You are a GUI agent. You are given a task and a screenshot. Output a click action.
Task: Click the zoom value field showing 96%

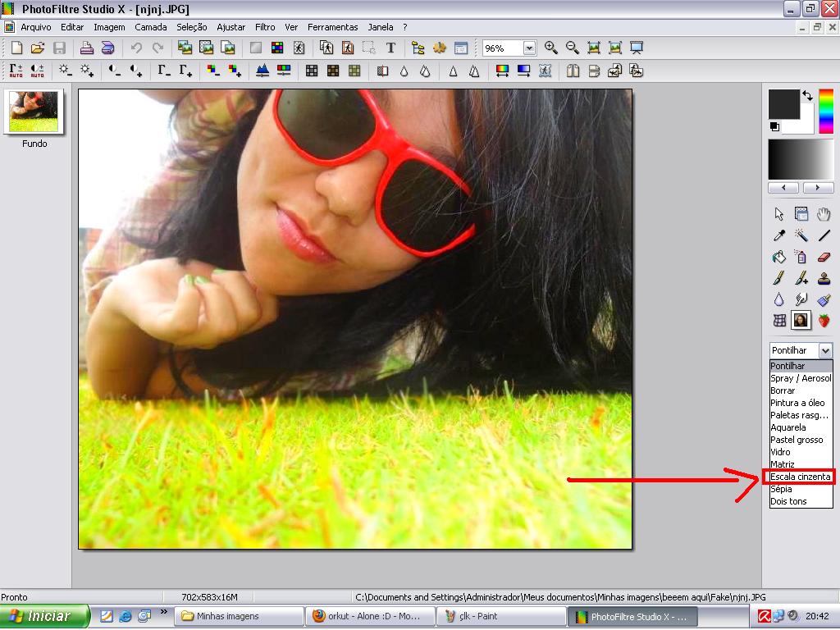[x=503, y=48]
